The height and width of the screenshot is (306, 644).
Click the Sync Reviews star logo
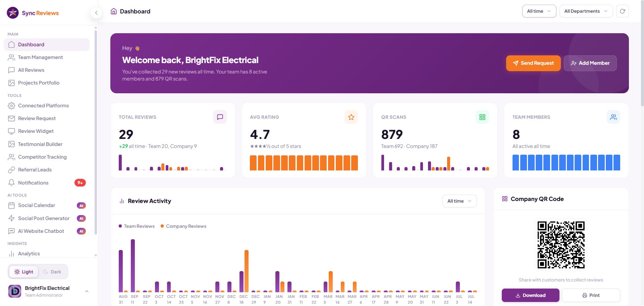[x=13, y=13]
